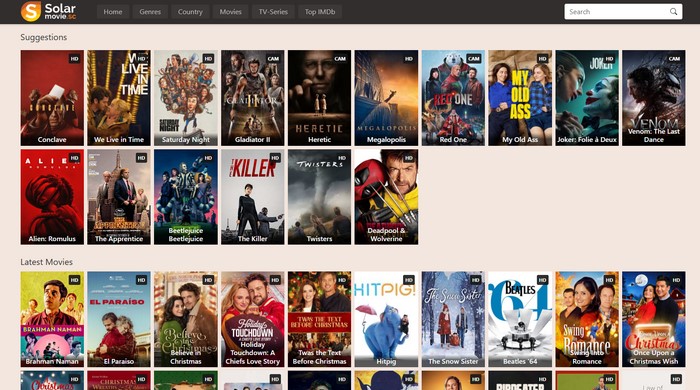Image resolution: width=700 pixels, height=390 pixels.
Task: Open the TV-Series section
Action: (x=273, y=12)
